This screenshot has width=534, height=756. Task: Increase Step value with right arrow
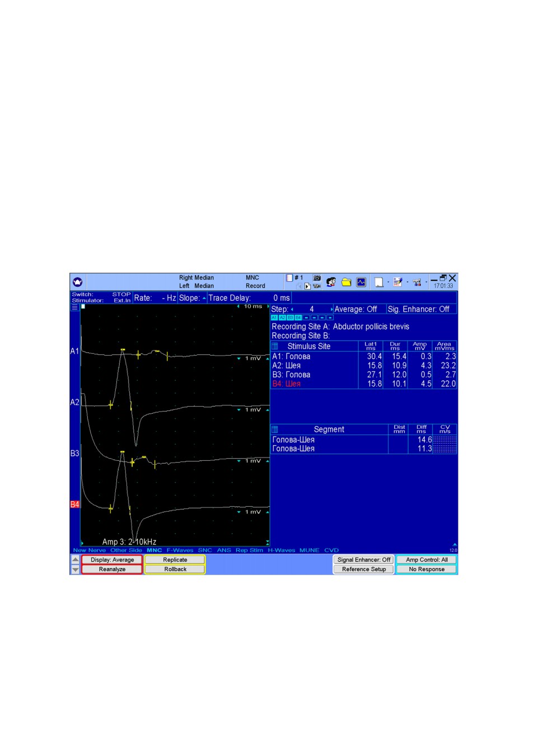point(332,309)
